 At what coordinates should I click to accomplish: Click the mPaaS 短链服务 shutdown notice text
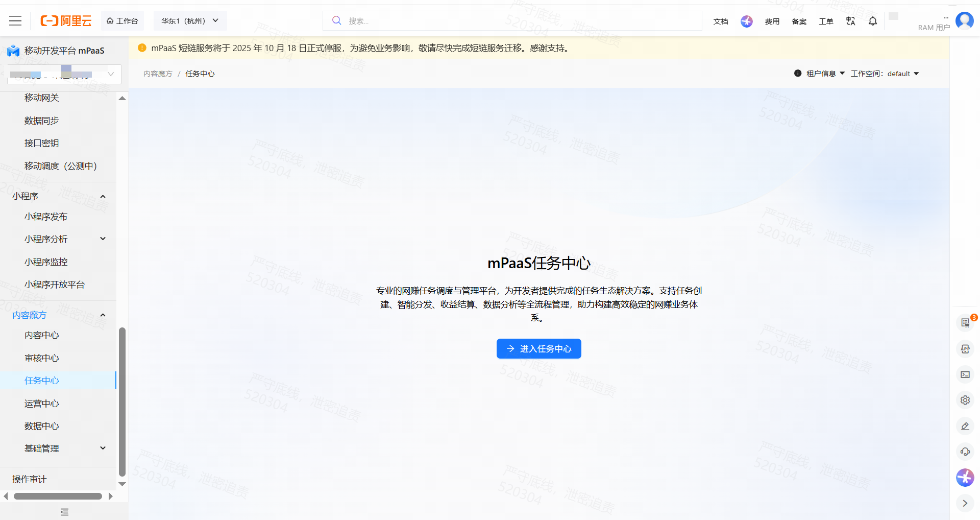[361, 48]
